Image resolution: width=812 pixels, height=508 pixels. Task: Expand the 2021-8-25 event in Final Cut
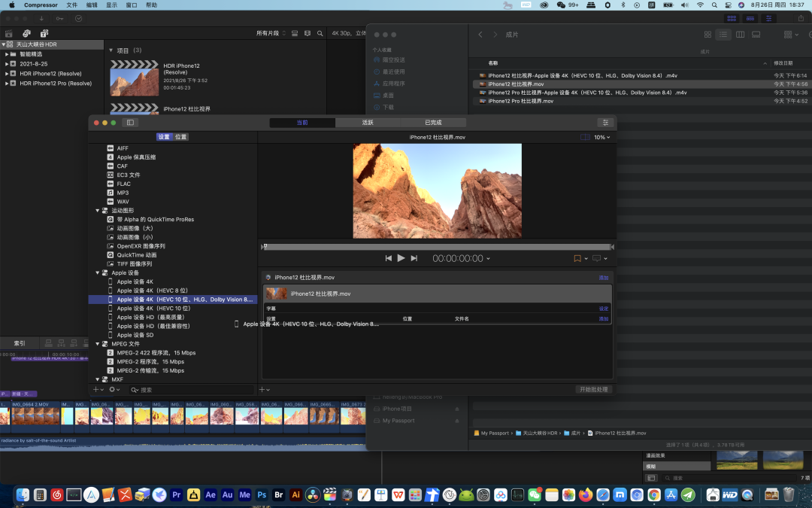pos(7,64)
